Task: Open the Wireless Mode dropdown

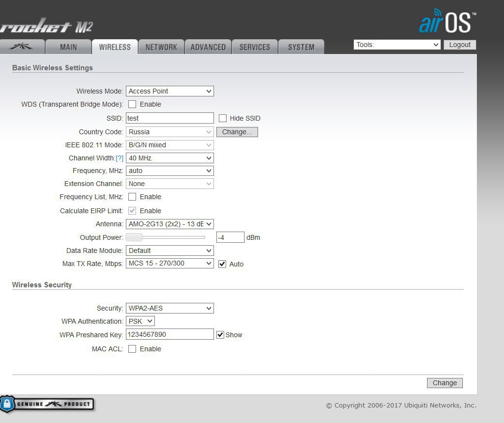Action: pos(170,91)
